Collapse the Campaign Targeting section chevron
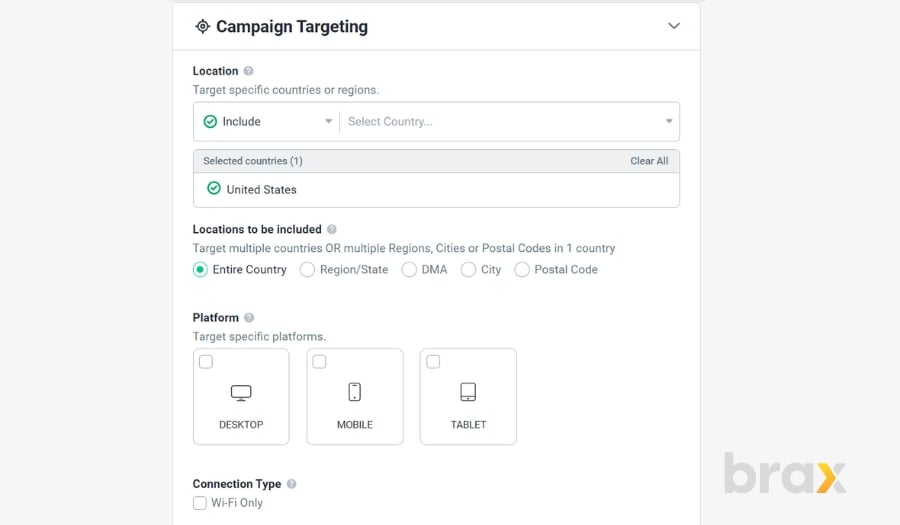 [x=674, y=26]
